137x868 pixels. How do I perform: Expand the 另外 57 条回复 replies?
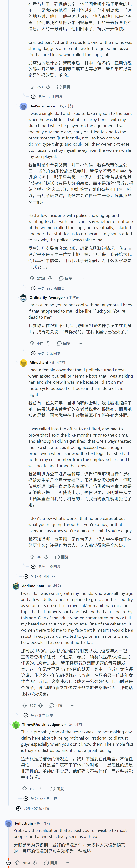click(x=47, y=97)
